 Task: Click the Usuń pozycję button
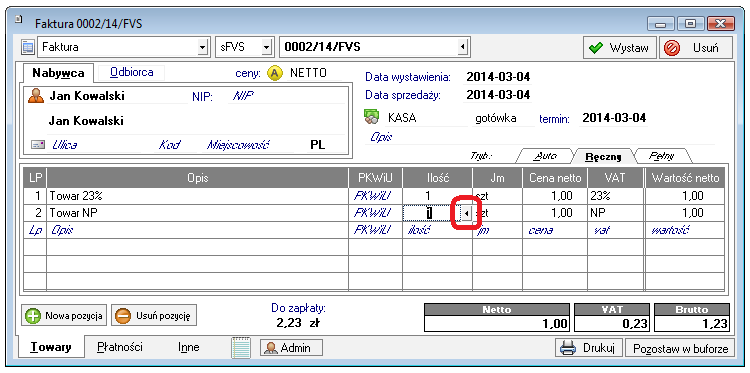(154, 316)
